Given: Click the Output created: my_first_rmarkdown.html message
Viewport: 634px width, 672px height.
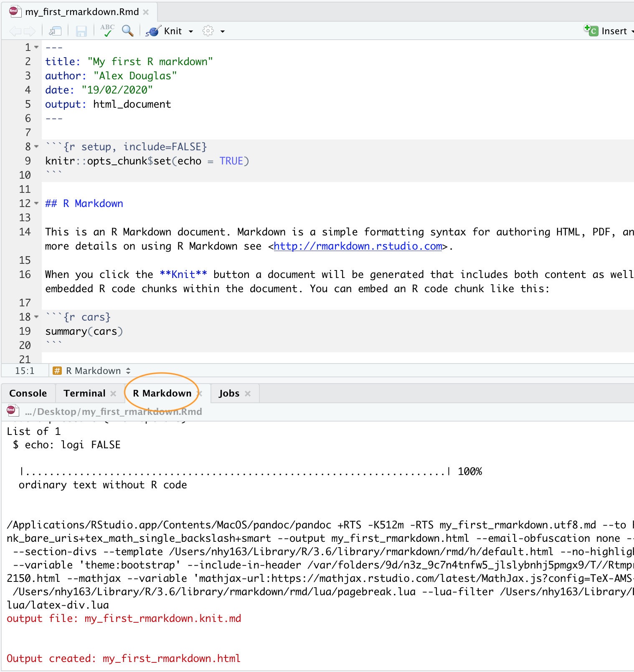Looking at the screenshot, I should [x=124, y=658].
